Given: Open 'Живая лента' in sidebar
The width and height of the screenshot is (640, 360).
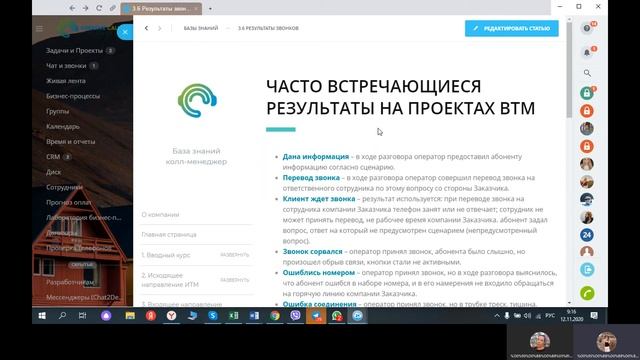Looking at the screenshot, I should 66,81.
